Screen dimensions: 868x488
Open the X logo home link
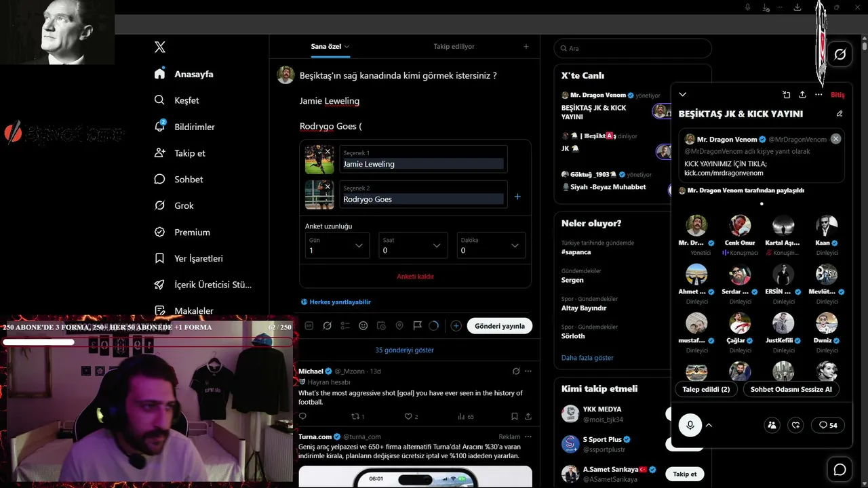160,47
